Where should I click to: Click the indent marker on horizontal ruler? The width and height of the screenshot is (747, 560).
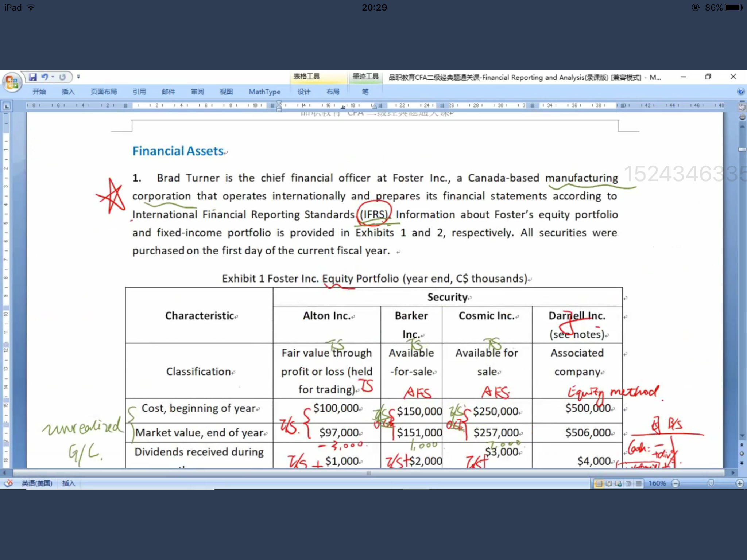(x=279, y=106)
